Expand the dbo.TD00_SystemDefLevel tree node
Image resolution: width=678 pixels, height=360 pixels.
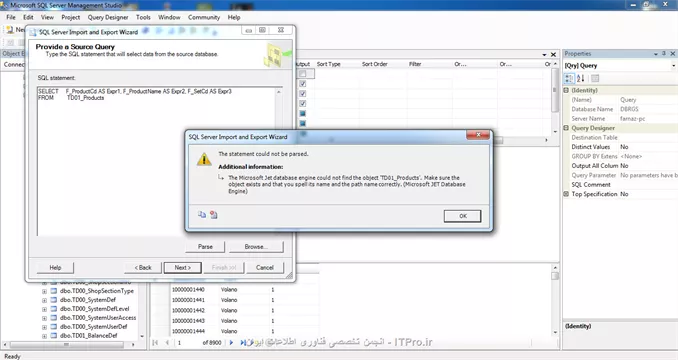click(x=44, y=309)
